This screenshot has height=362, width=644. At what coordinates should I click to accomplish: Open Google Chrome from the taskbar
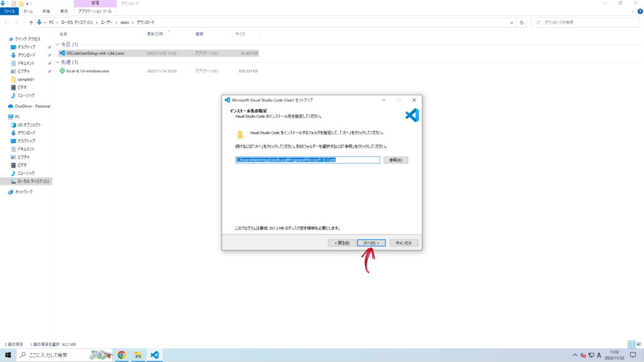coord(121,355)
